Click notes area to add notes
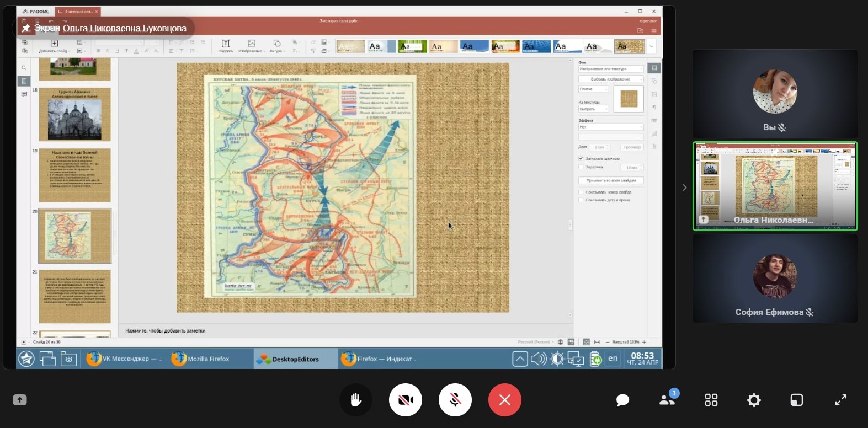This screenshot has width=868, height=428. click(345, 330)
